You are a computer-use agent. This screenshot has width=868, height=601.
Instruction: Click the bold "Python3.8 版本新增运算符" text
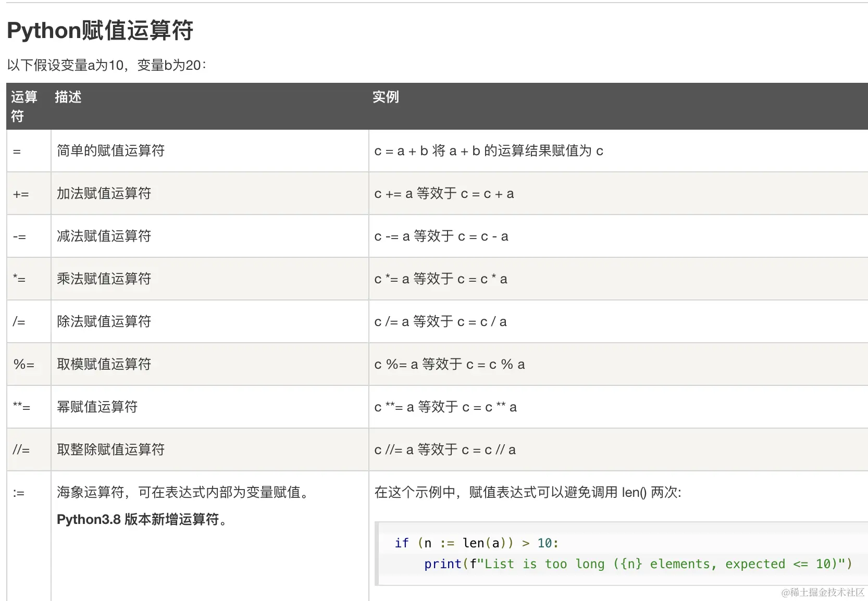141,520
